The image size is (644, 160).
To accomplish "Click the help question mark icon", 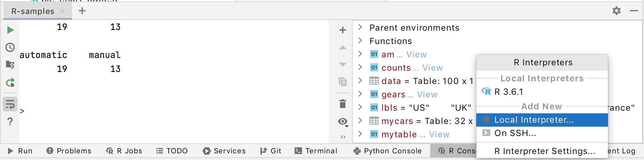I will pos(10,122).
